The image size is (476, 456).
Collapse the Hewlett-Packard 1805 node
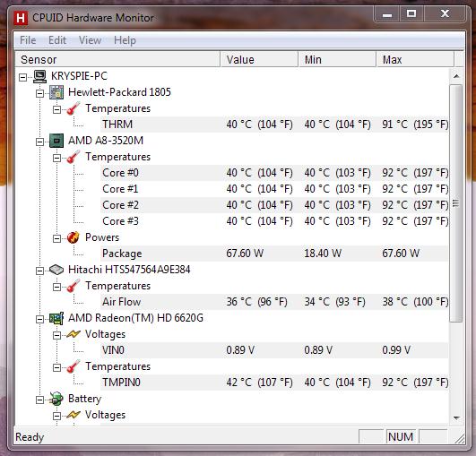click(x=39, y=93)
